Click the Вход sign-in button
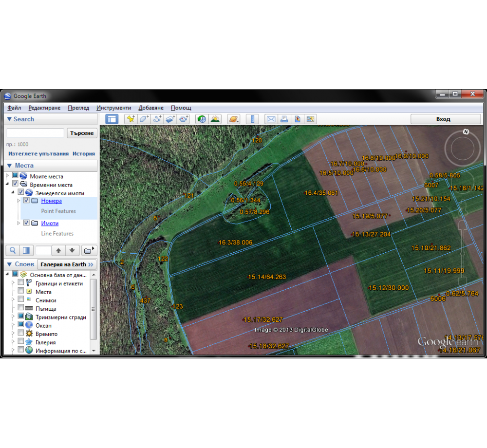 pos(446,119)
